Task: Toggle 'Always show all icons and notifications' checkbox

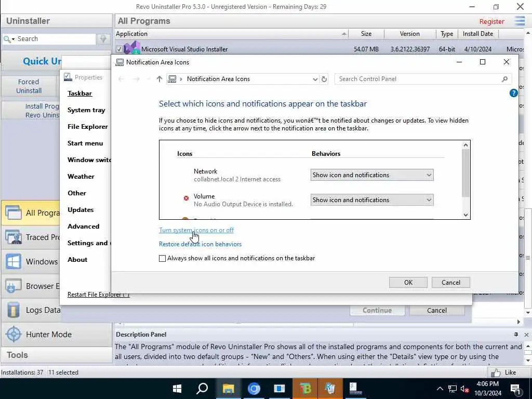Action: click(162, 258)
